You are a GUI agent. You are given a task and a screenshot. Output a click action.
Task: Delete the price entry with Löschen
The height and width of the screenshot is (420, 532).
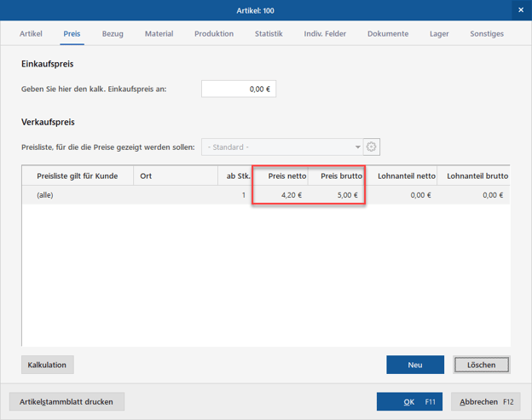tap(482, 365)
